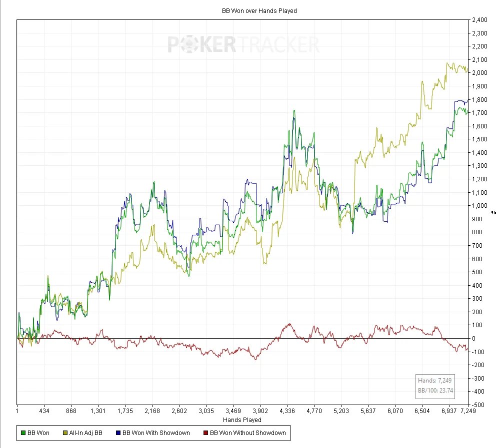Click the 'BB/100: 23.74' summary text
This screenshot has width=502, height=448.
[435, 391]
